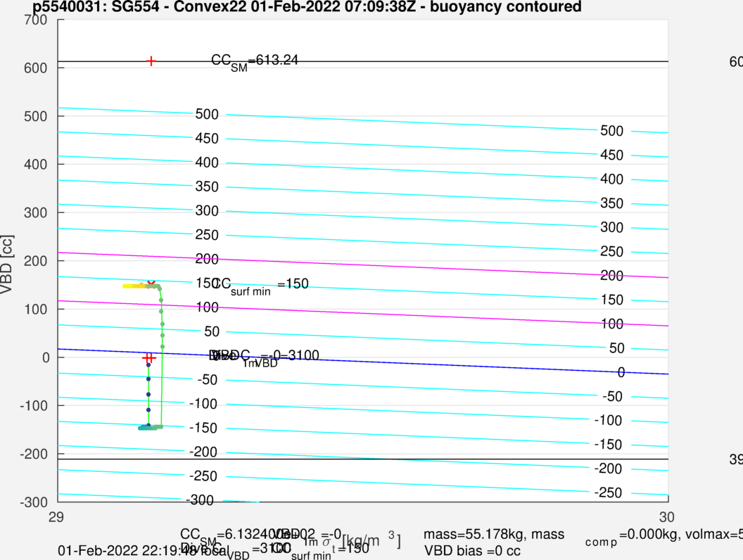Click the x-axis tick label 29
This screenshot has height=560, width=743.
coord(56,517)
